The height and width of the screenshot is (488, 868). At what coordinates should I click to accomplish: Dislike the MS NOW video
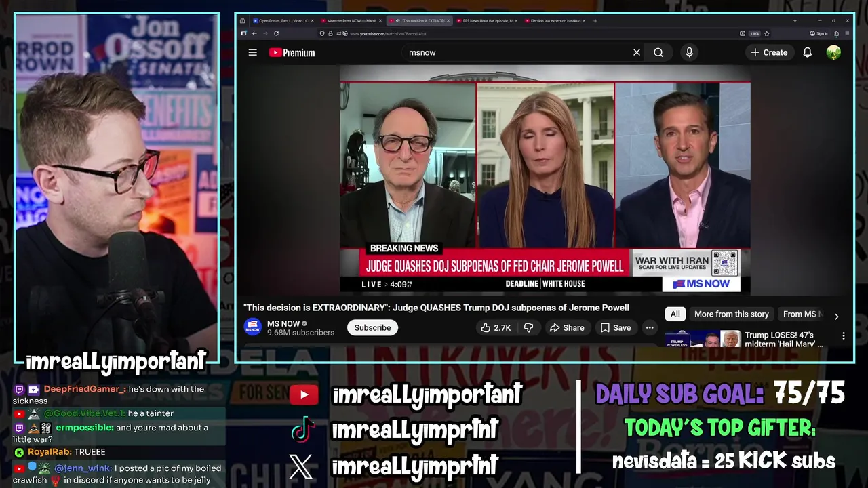point(528,327)
